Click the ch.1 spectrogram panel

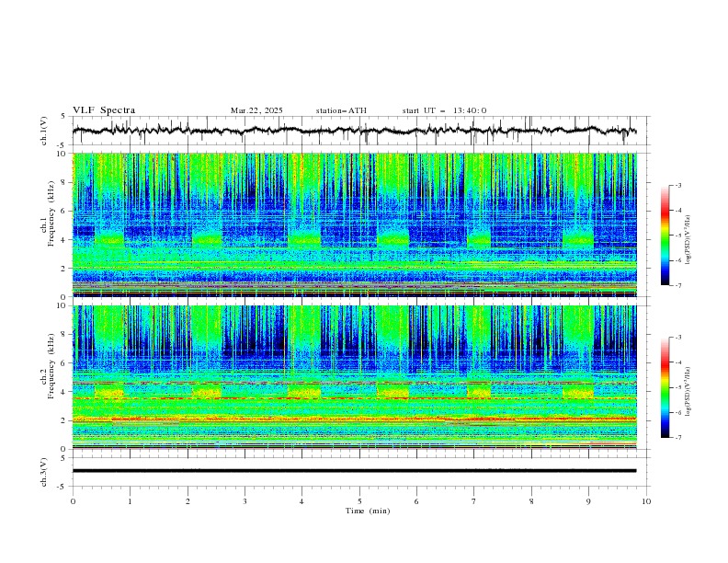click(x=355, y=224)
